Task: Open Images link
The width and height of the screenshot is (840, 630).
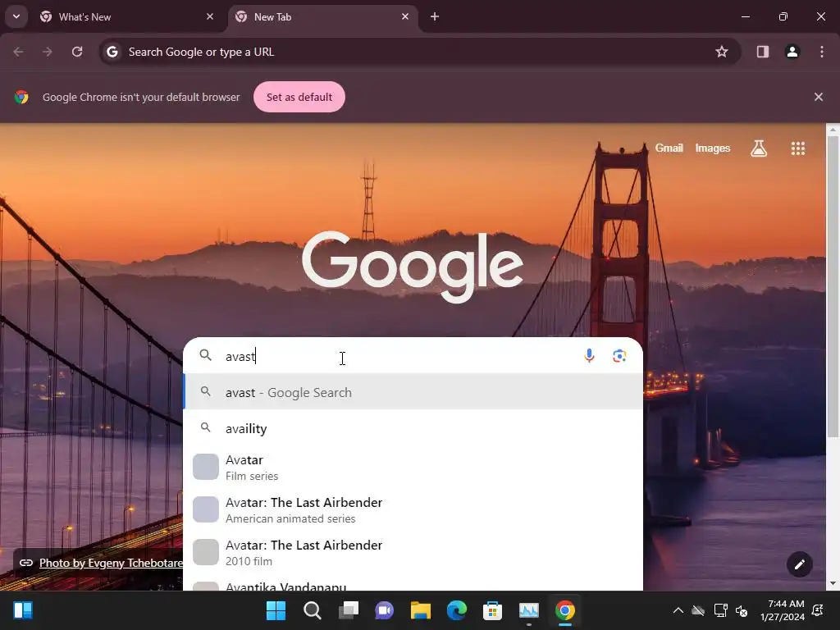Action: pos(713,148)
